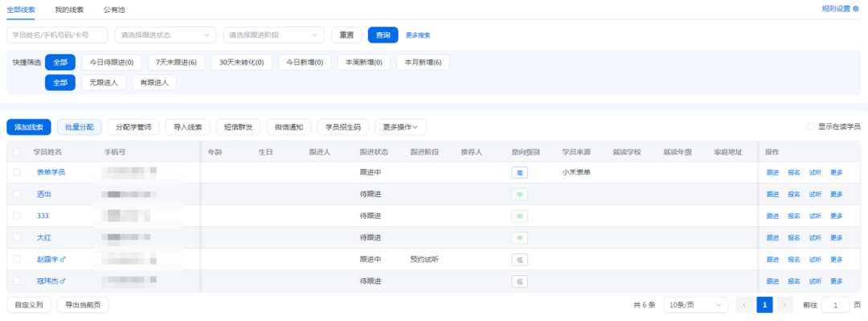Open student 赵霖宇 name link
Screen dimensions: 868x321
click(47, 260)
